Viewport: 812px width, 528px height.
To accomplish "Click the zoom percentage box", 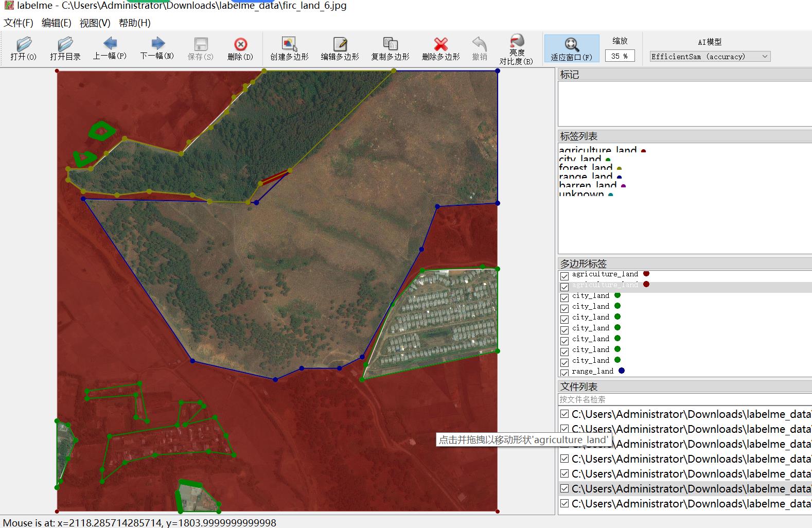I will 620,56.
